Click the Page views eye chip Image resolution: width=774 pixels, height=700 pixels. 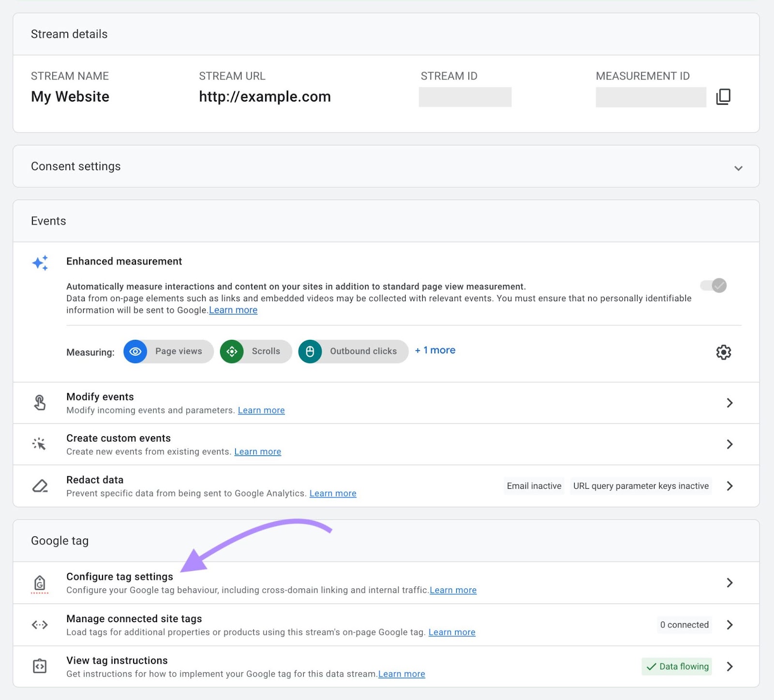pos(168,351)
